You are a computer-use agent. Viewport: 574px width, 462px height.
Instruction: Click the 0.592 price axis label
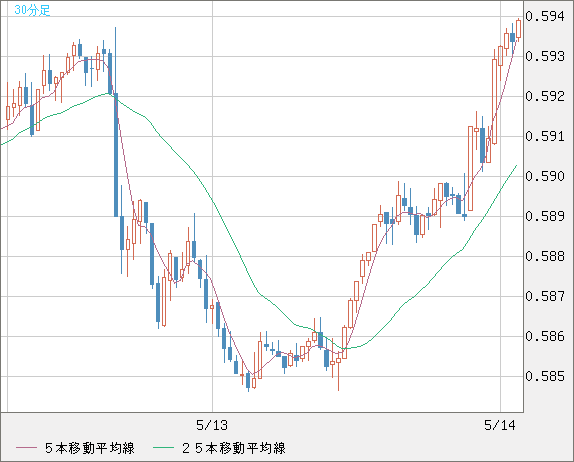(545, 96)
